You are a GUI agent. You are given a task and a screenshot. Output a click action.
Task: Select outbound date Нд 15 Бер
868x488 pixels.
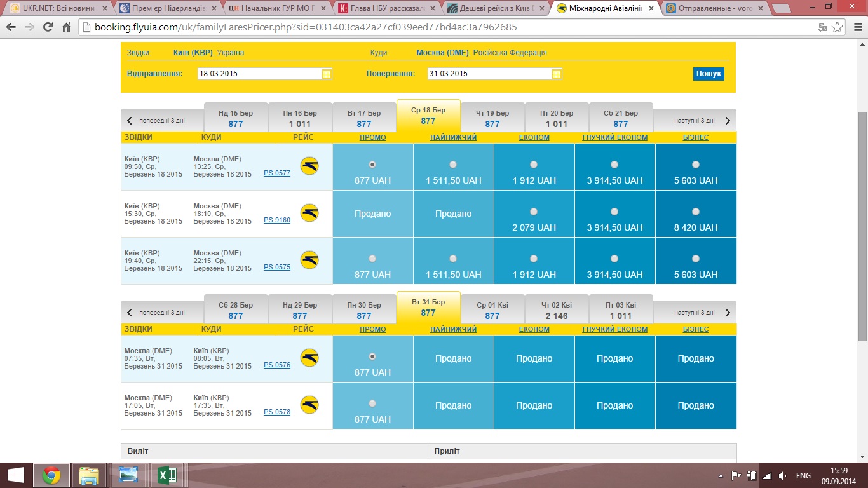(x=236, y=118)
